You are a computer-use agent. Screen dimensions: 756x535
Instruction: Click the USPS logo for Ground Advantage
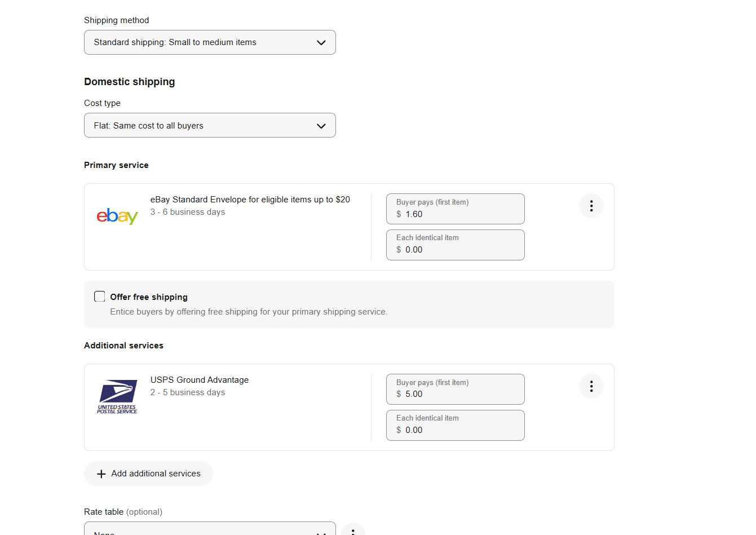(x=117, y=395)
